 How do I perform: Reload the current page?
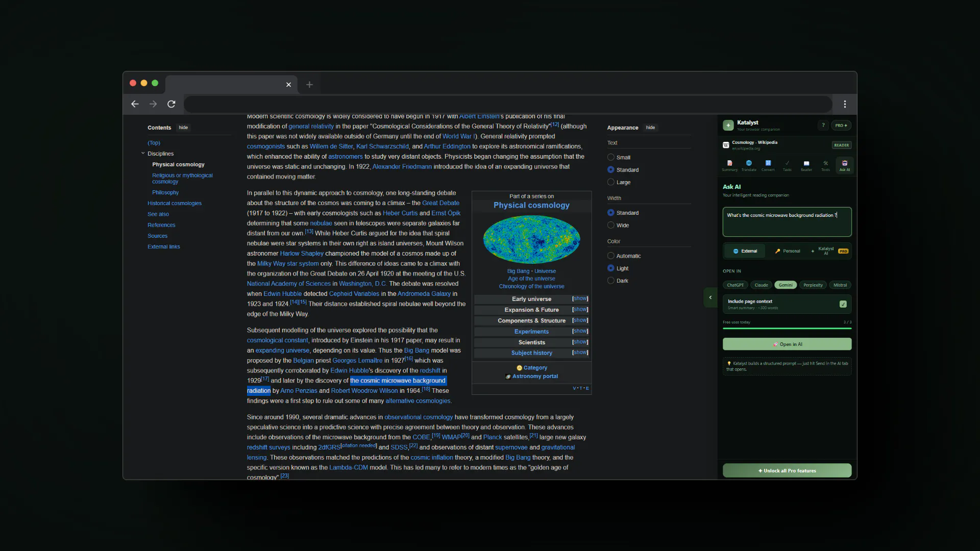171,104
